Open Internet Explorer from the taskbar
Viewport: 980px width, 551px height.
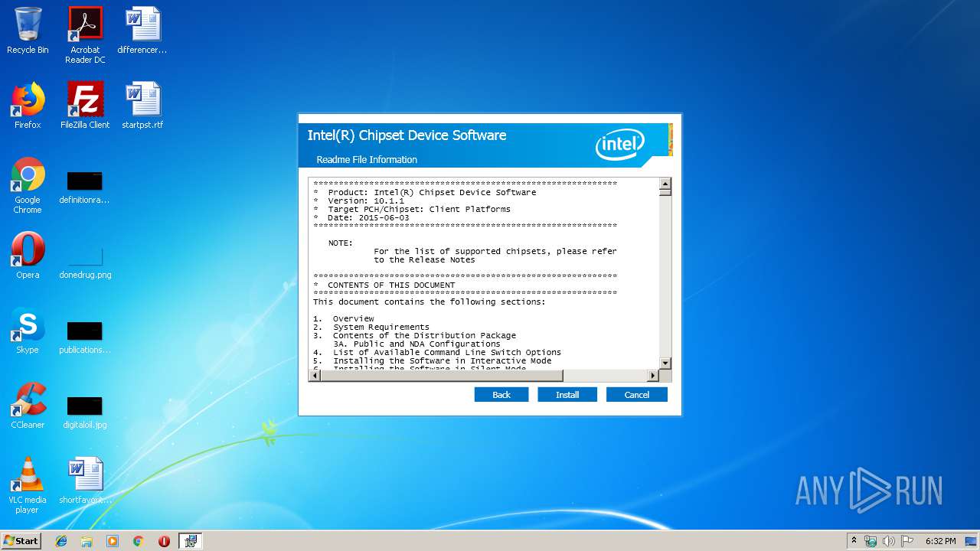(x=61, y=541)
